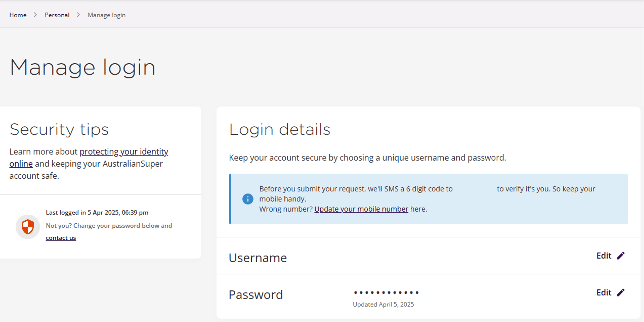Go to Home via breadcrumb

(18, 15)
